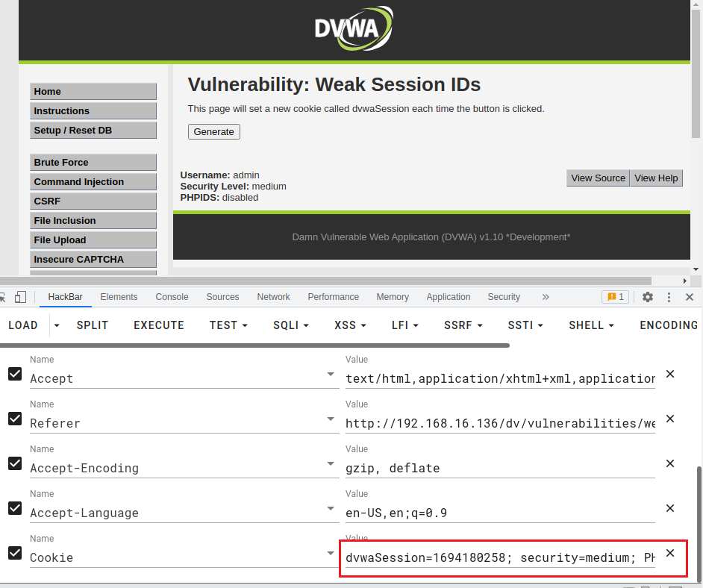Open the Insecure CAPTCHA menu link
The image size is (703, 588).
tap(93, 259)
